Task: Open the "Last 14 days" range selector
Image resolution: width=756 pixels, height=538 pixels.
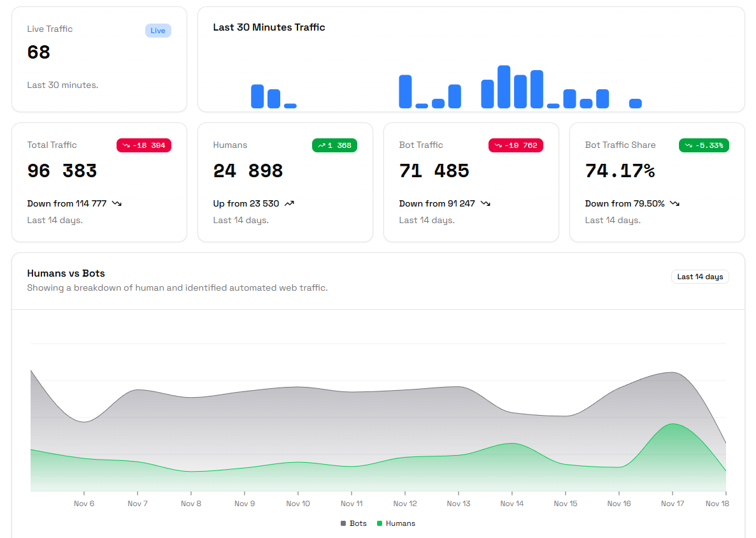Action: pos(700,277)
